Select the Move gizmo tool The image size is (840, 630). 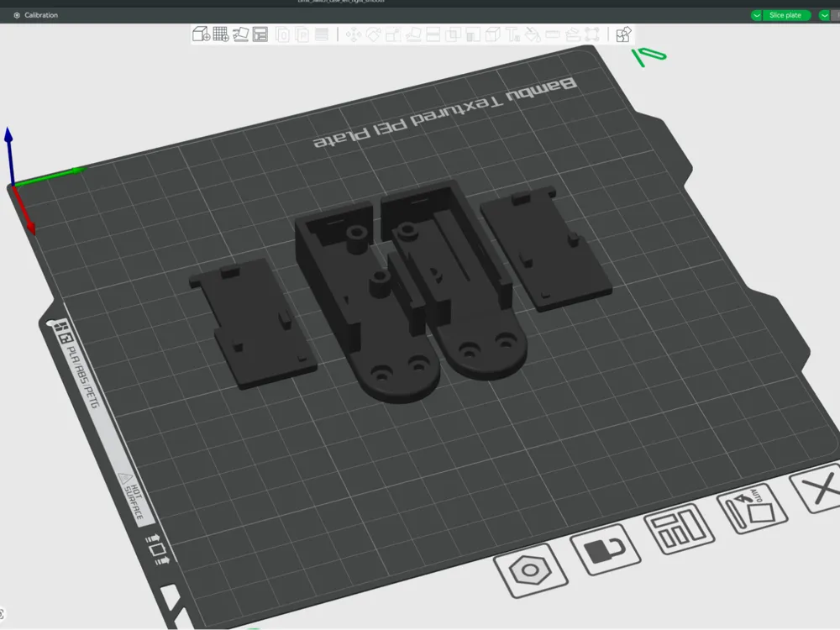coord(353,34)
